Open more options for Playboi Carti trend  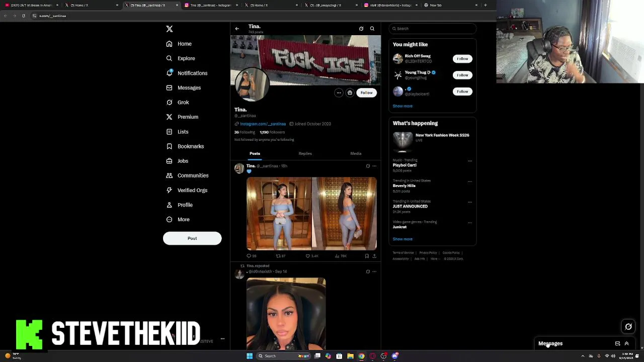(470, 161)
